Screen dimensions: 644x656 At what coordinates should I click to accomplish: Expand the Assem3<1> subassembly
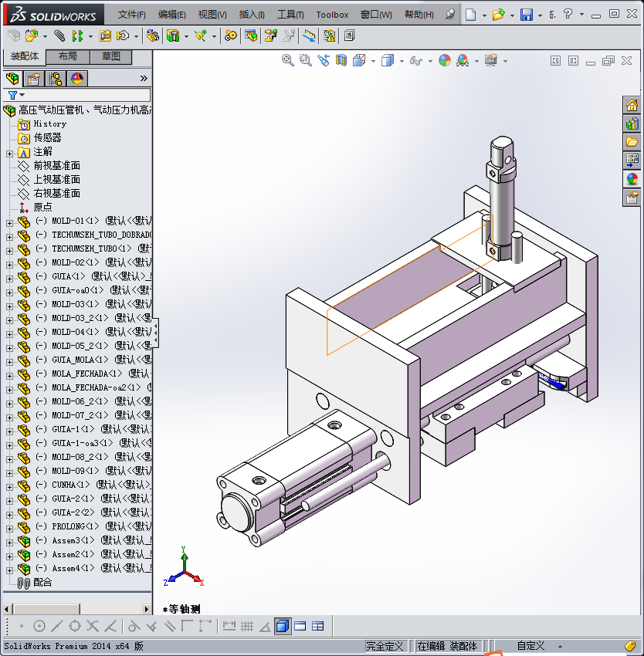pos(9,543)
